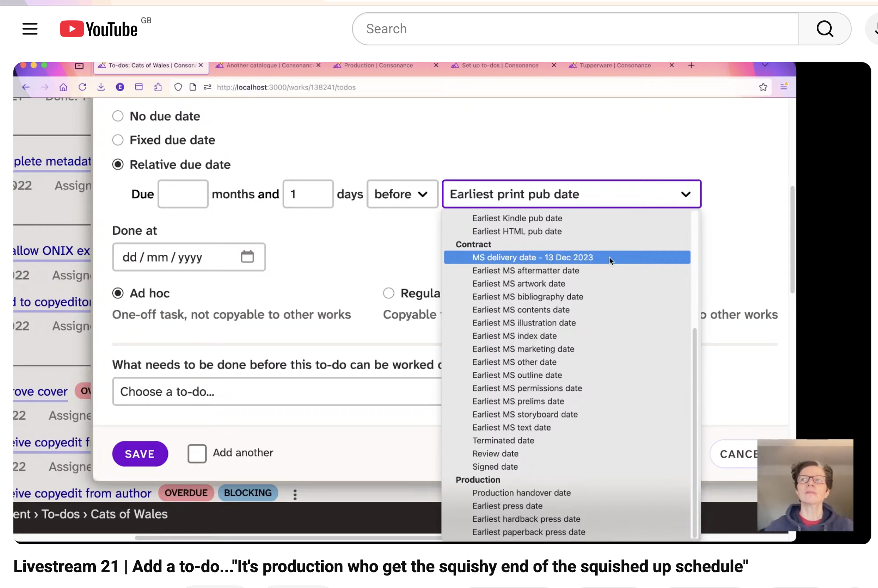Reload the page with the refresh icon

82,87
